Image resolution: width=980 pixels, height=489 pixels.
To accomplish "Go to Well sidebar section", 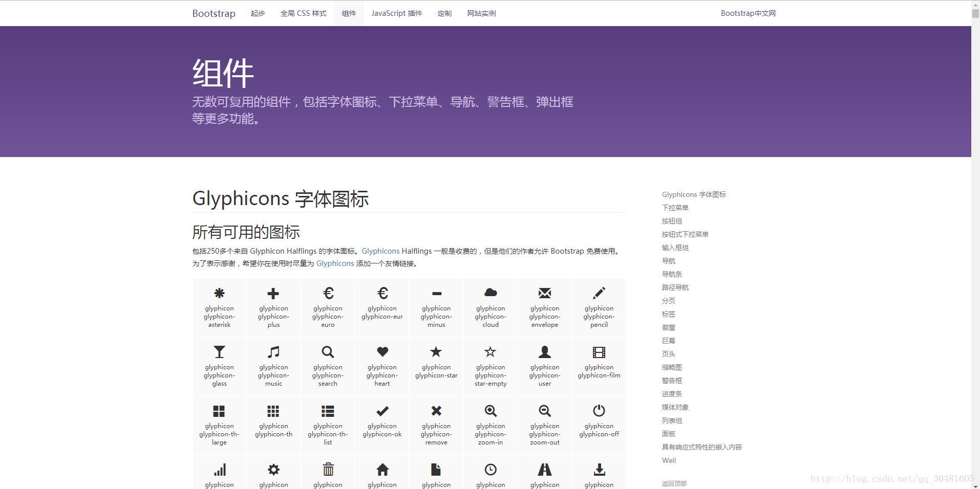I will (669, 460).
